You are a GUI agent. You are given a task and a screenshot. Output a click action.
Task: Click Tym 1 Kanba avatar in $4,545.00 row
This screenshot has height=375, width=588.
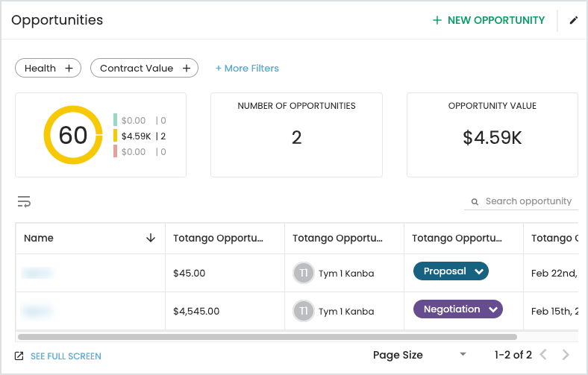tap(304, 311)
